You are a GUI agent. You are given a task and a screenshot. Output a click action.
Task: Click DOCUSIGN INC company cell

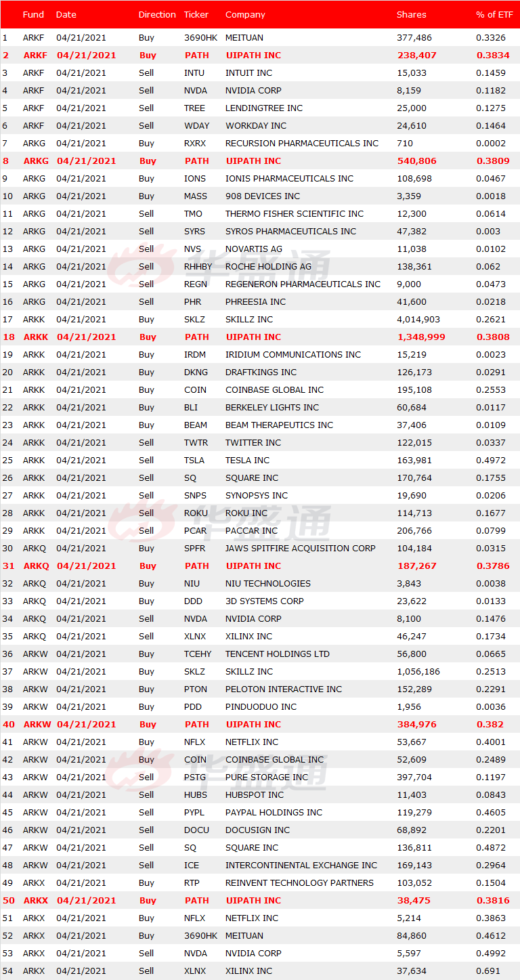pos(258,830)
